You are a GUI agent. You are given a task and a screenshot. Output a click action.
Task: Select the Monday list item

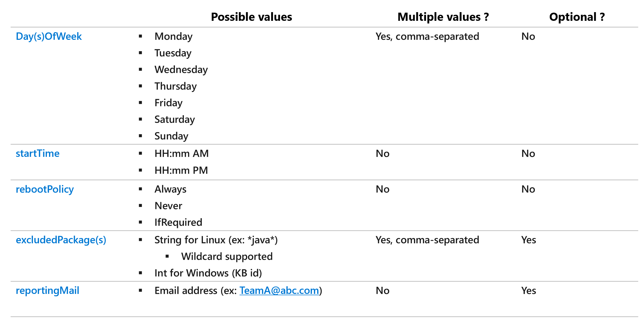[x=173, y=36]
